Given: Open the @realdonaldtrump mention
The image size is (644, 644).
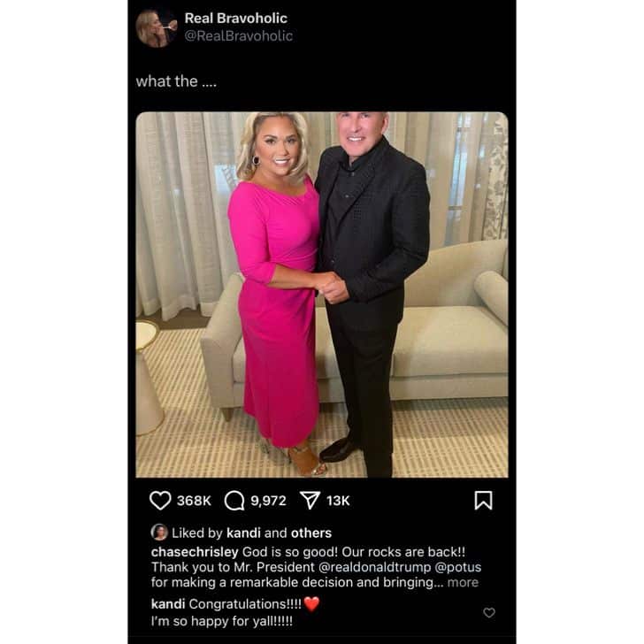Looking at the screenshot, I should click(x=374, y=567).
